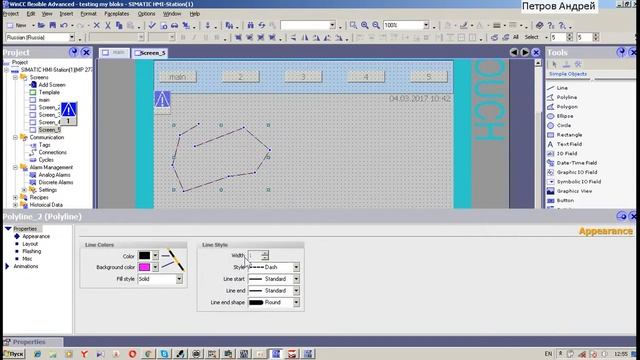
Task: Click the Save project toolbar icon
Action: point(53,25)
